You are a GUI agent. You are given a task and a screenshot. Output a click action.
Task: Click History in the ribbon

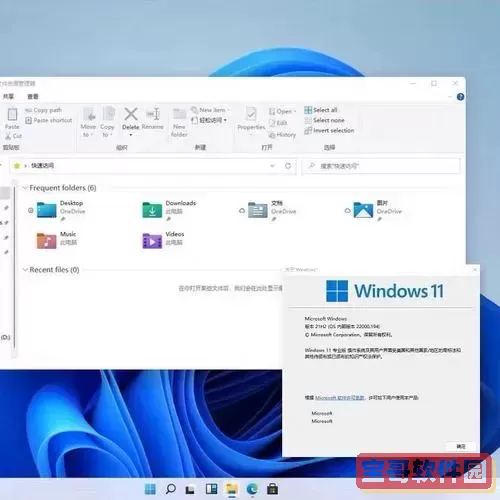tap(282, 135)
